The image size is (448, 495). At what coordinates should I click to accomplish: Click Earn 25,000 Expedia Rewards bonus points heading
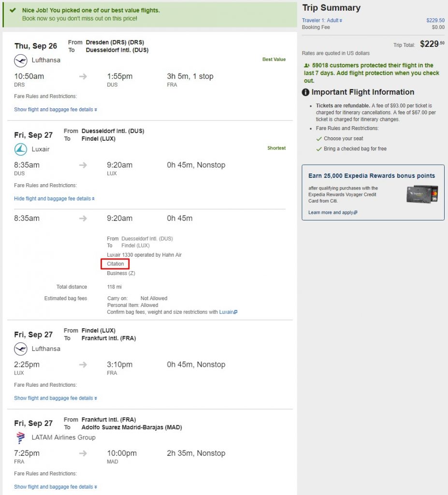tap(372, 176)
